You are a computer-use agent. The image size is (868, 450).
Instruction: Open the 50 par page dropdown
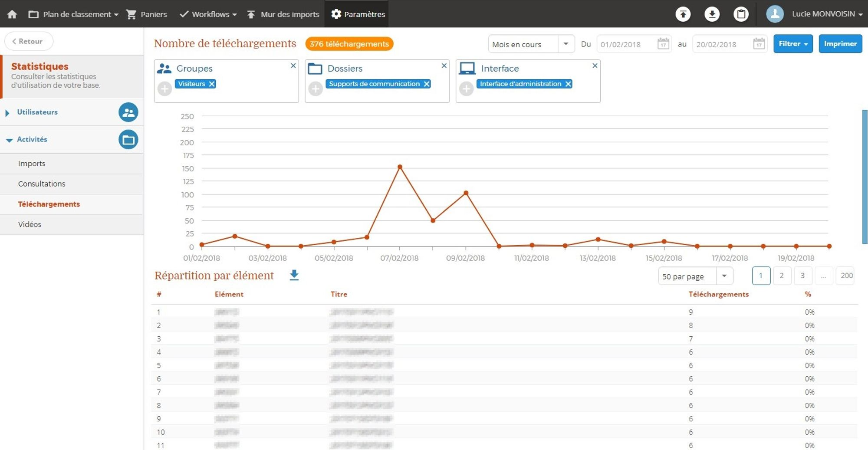click(695, 276)
